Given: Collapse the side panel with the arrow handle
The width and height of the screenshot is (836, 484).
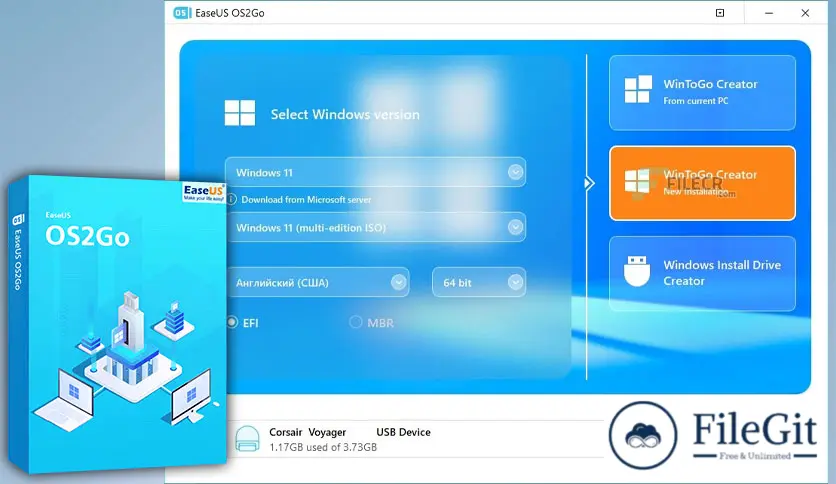Looking at the screenshot, I should click(x=589, y=183).
